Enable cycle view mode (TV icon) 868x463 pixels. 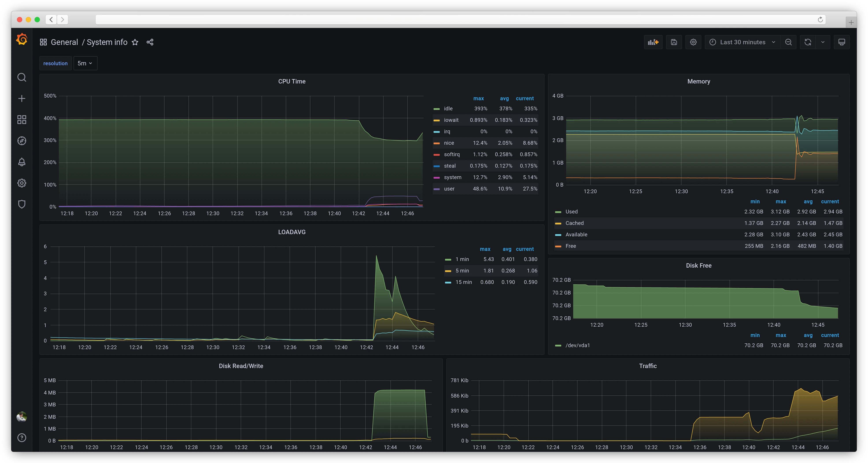pyautogui.click(x=842, y=42)
